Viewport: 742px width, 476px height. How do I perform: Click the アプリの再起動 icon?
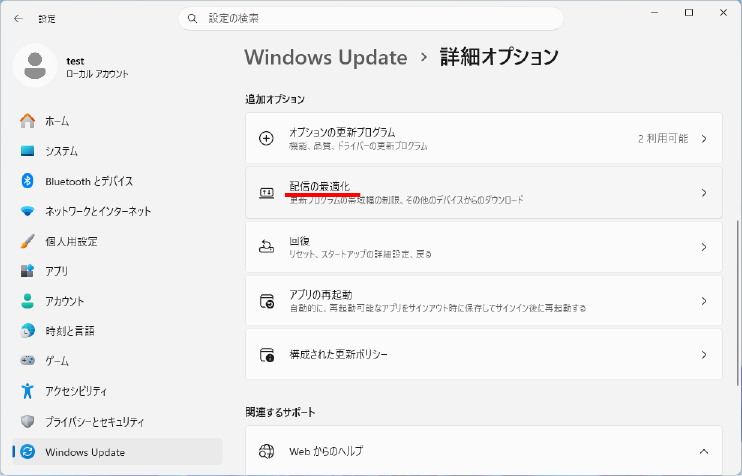tap(267, 301)
